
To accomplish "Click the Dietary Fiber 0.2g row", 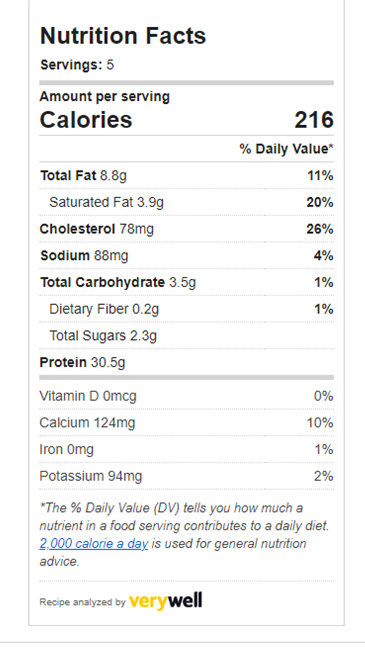I will [x=186, y=309].
